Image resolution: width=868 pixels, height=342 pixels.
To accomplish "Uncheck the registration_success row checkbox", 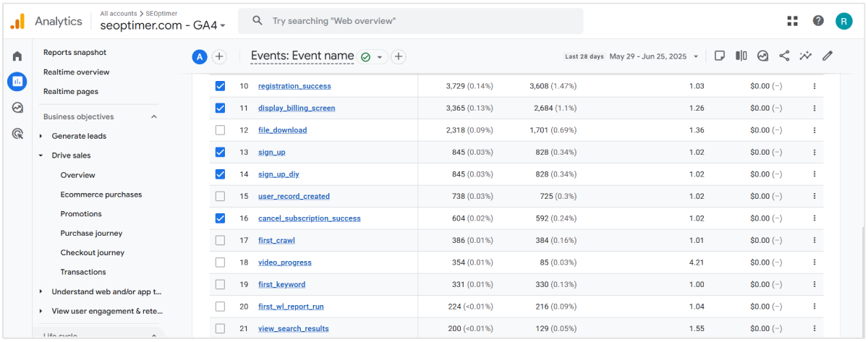I will [x=221, y=86].
